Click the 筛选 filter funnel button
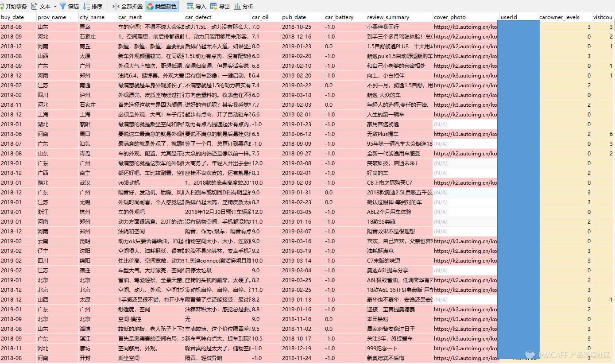Screen dimensions: 615x364 tap(69, 6)
